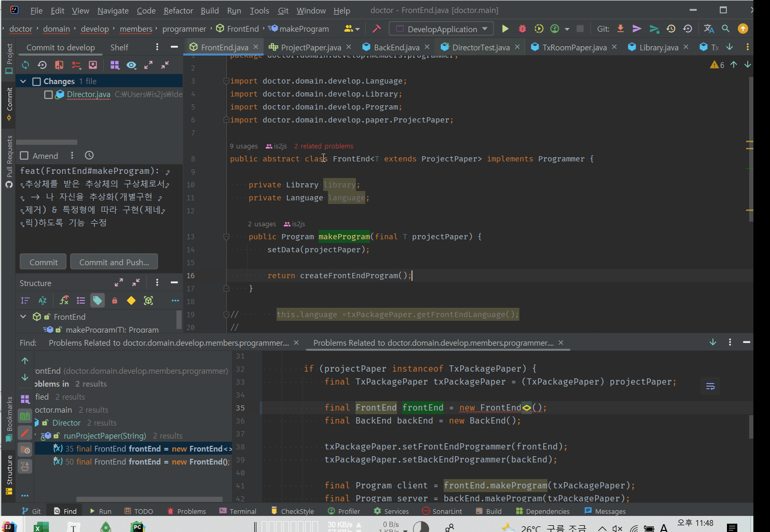Start debugging with the red bug icon
The image size is (770, 532).
pos(522,29)
